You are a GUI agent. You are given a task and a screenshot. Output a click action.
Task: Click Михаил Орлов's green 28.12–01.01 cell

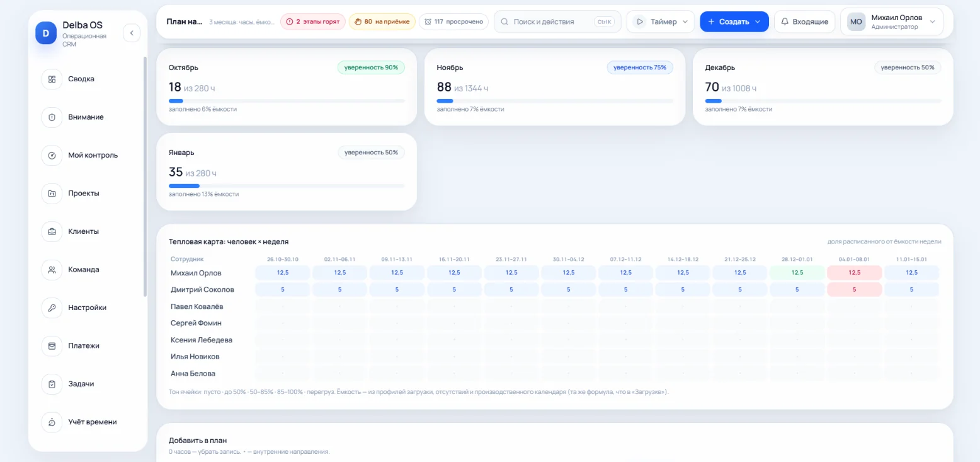coord(797,273)
